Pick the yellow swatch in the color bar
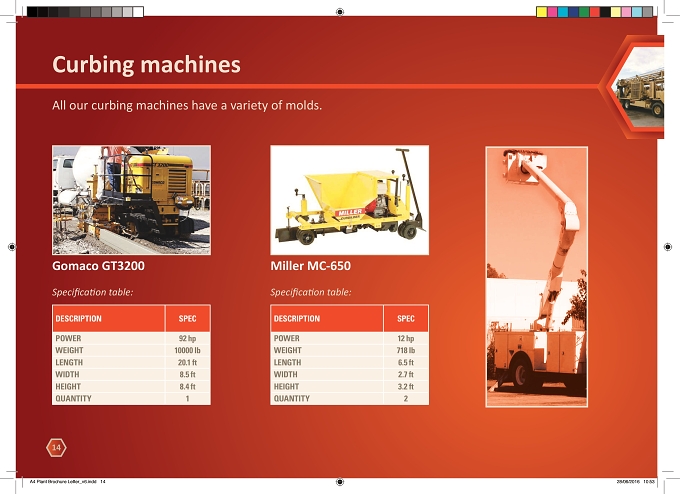The image size is (680, 494). (542, 12)
